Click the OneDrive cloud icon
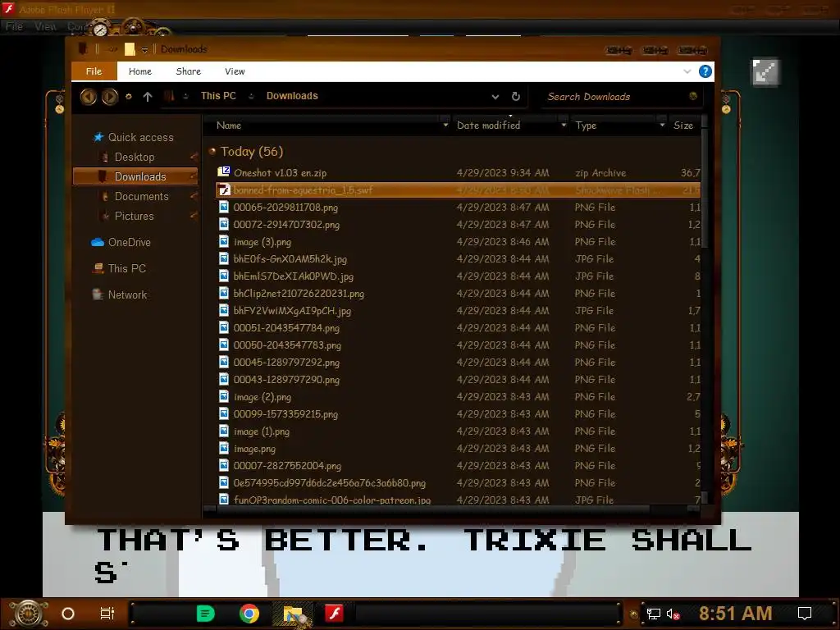Screen dimensions: 840x630 coord(98,242)
